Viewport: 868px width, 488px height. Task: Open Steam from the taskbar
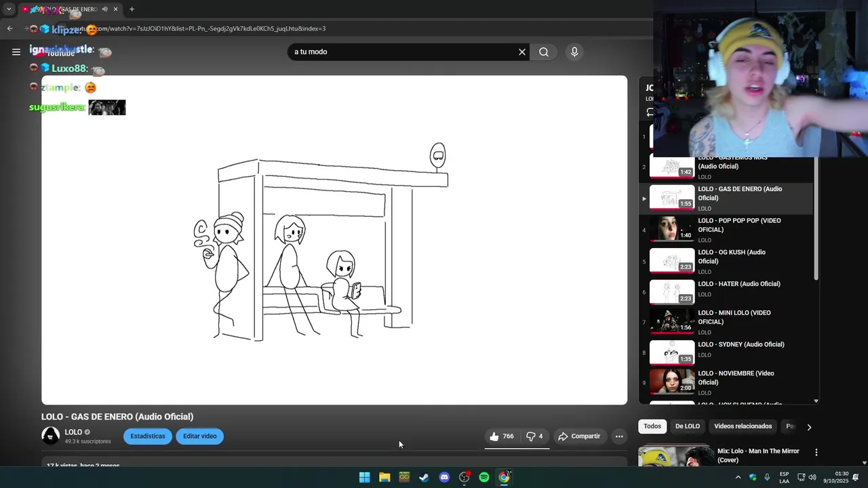click(424, 477)
